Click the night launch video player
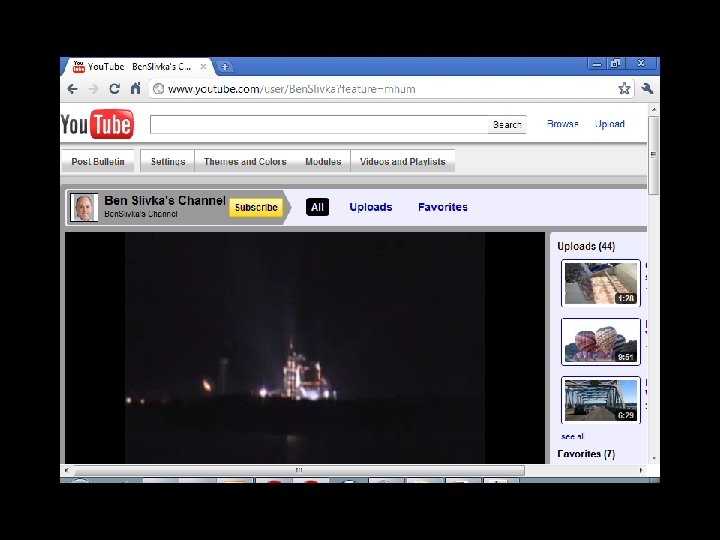This screenshot has height=540, width=720. tap(305, 348)
